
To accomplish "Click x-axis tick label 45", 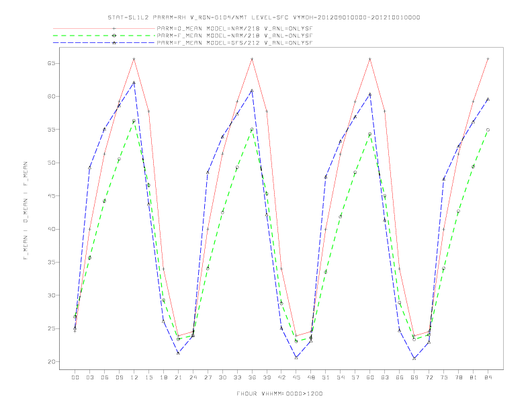I will tap(296, 377).
